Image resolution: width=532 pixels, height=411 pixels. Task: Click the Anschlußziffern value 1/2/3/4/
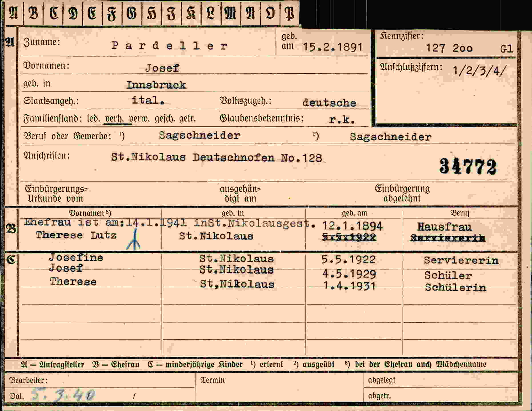(x=479, y=71)
